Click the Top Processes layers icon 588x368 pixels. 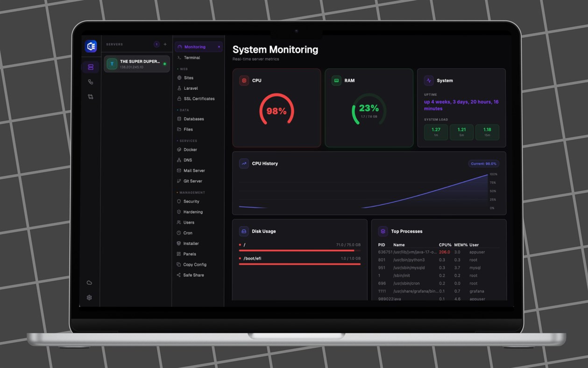click(x=383, y=231)
